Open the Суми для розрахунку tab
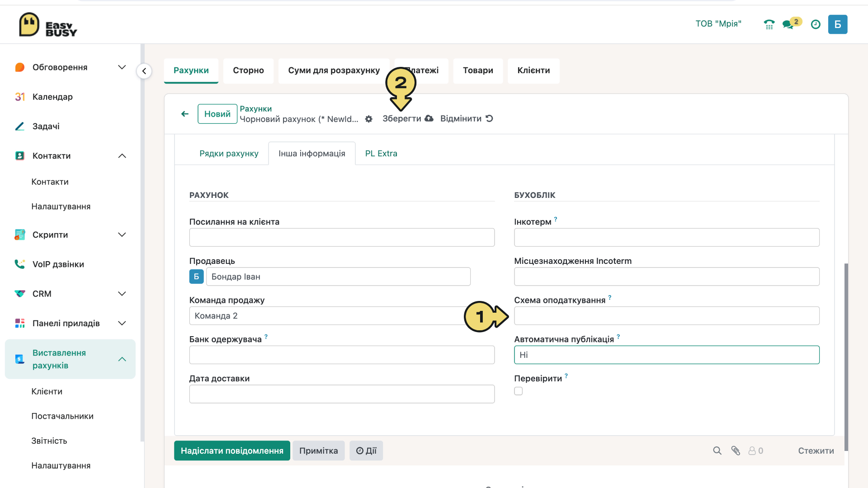Screen dimensions: 868x488 coord(334,71)
